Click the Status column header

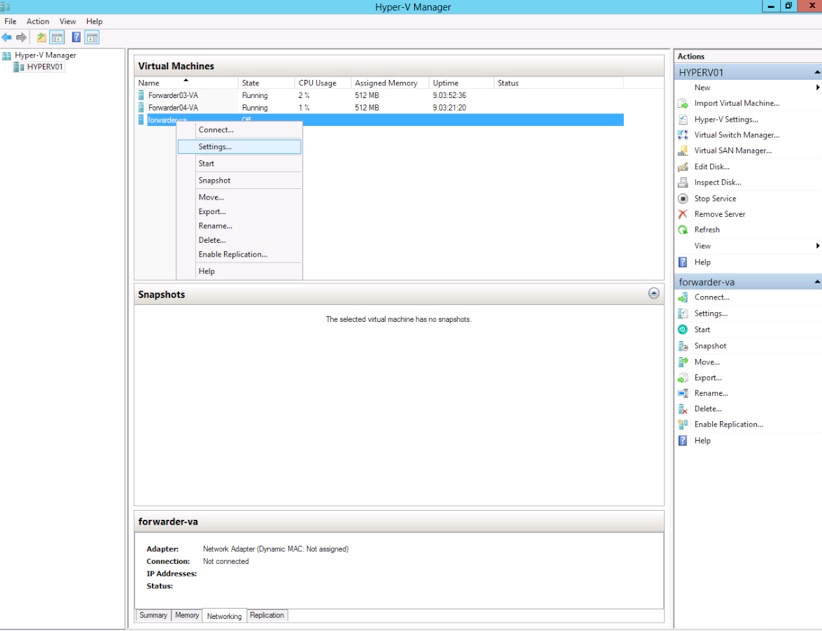click(558, 83)
